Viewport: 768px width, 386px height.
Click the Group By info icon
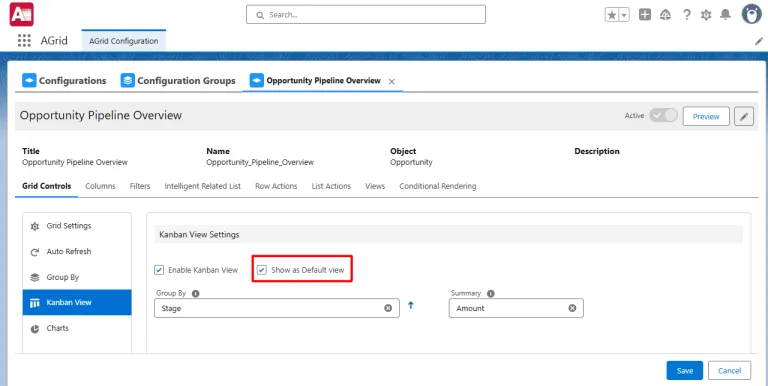[195, 293]
